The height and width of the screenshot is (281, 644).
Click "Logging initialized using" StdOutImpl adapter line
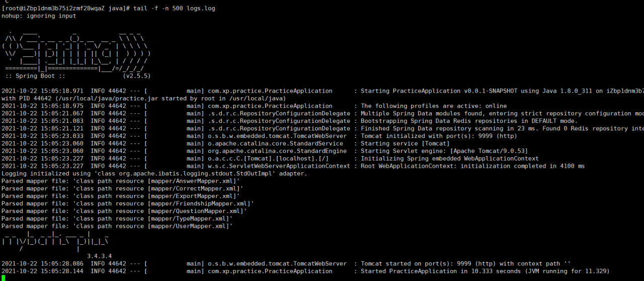point(154,174)
